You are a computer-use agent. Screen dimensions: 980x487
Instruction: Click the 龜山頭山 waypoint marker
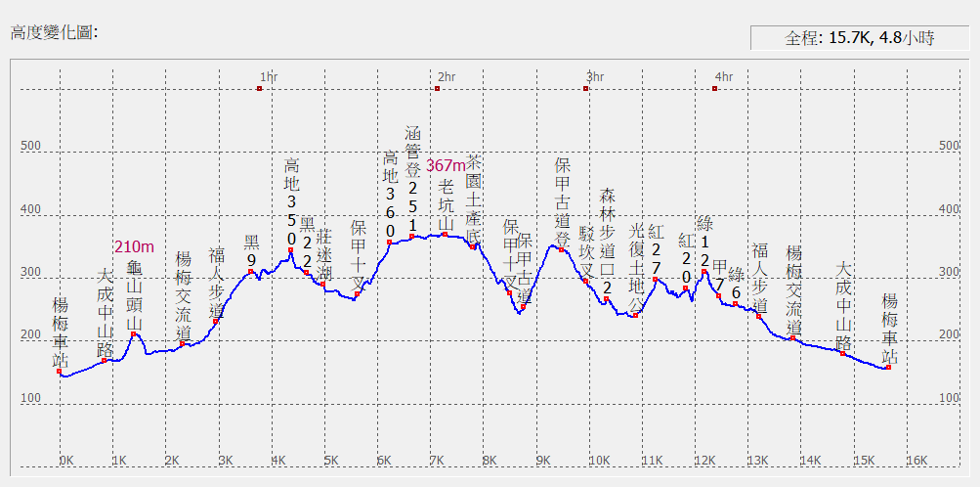(x=134, y=334)
